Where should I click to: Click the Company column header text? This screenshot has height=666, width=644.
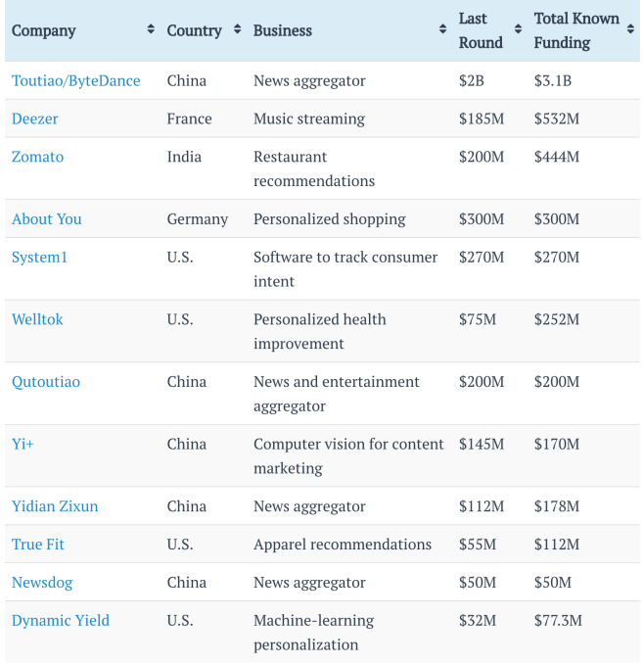point(44,30)
